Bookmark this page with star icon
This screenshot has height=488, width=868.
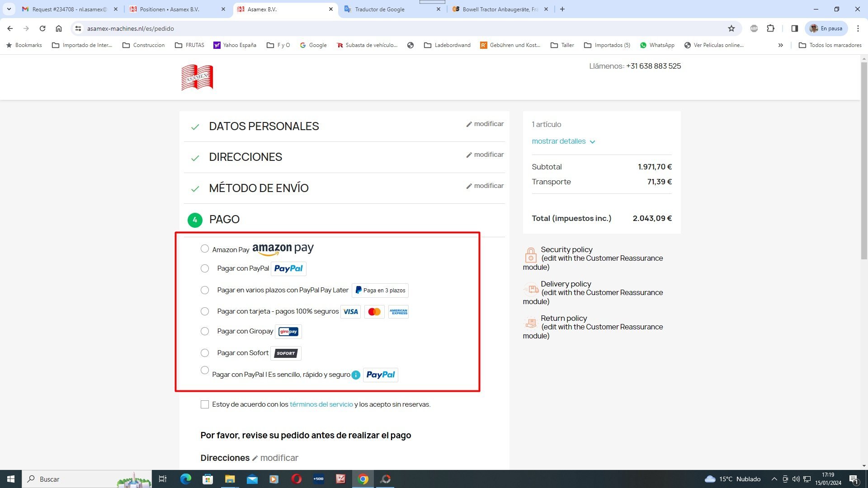point(731,28)
